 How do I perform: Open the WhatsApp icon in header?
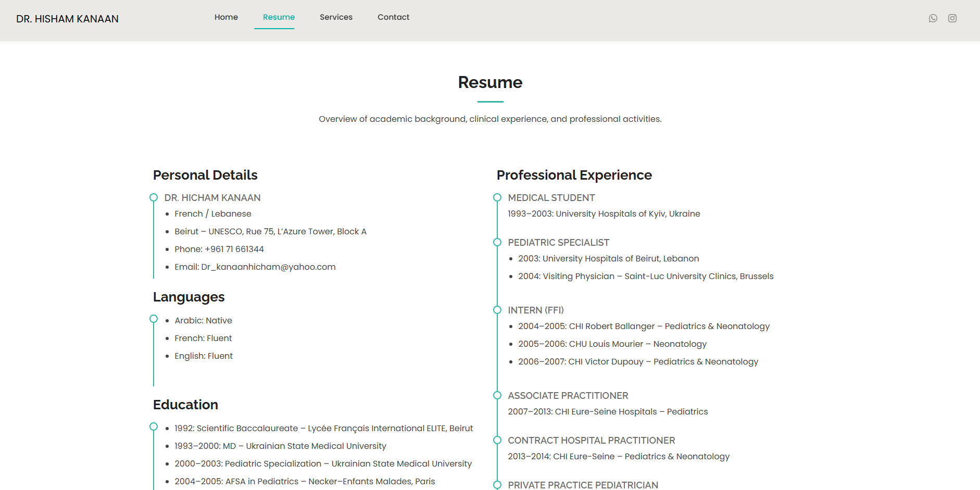click(933, 18)
